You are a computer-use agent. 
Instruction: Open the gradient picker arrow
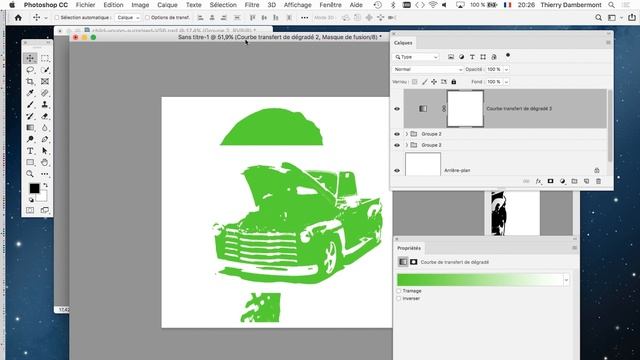(566, 280)
